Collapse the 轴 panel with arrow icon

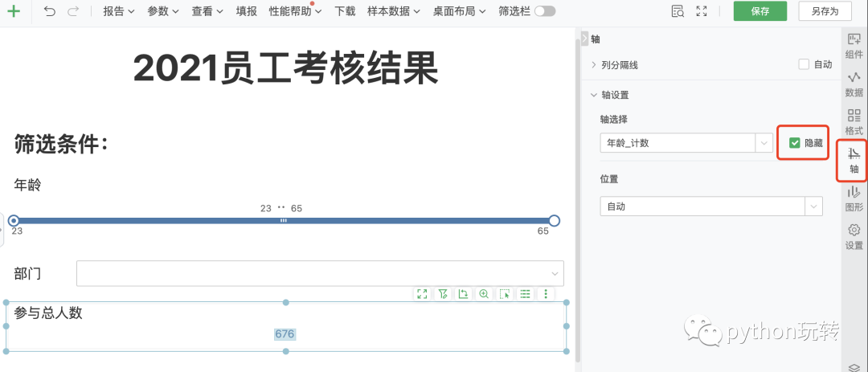584,39
